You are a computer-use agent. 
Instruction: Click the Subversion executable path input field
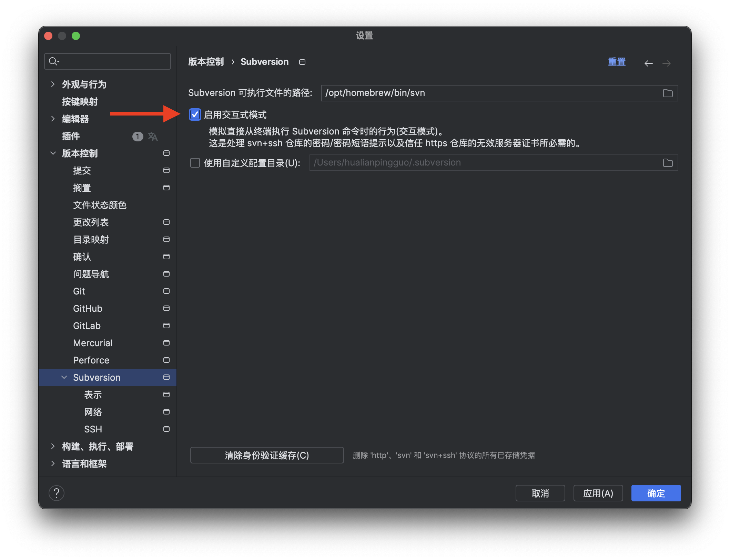click(483, 93)
